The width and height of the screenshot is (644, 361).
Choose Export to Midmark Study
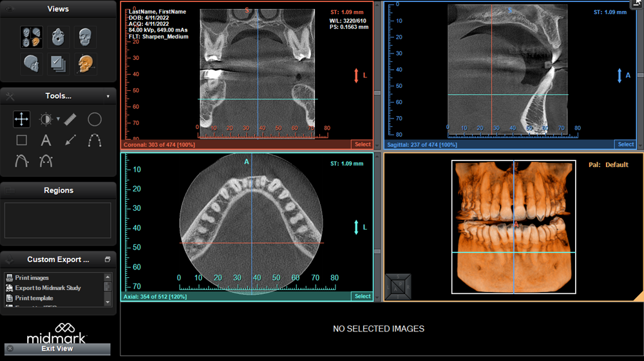pos(48,288)
